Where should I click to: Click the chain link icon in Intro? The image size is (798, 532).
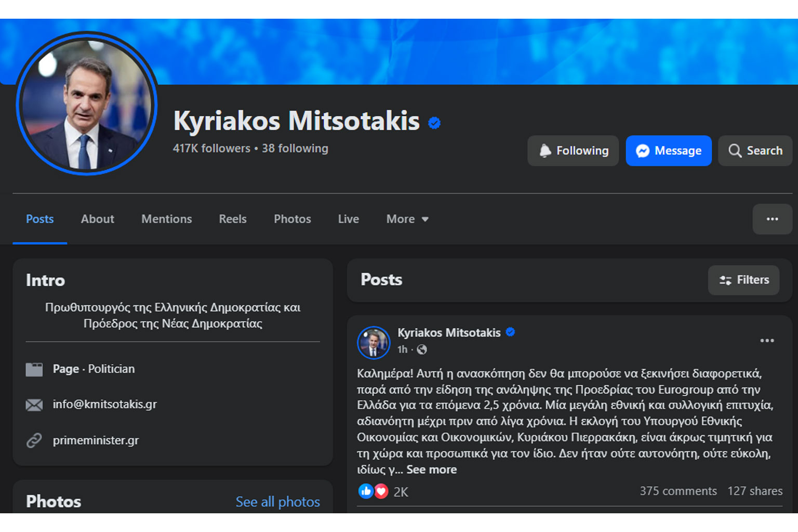[34, 441]
